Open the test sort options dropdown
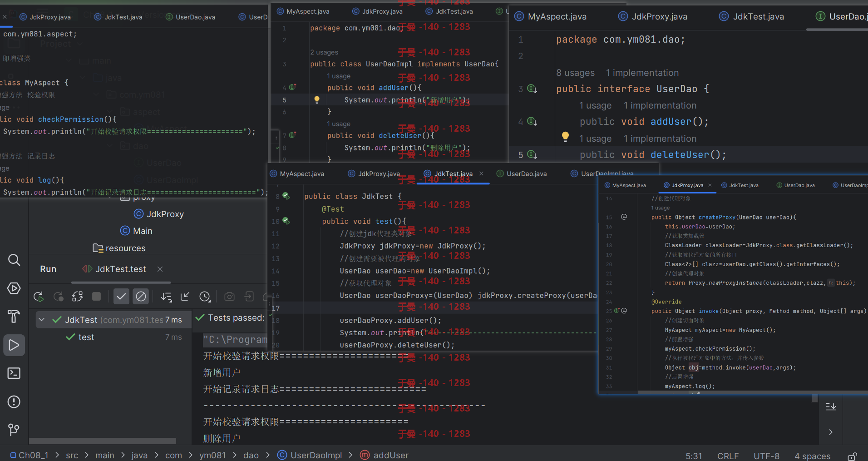 166,297
